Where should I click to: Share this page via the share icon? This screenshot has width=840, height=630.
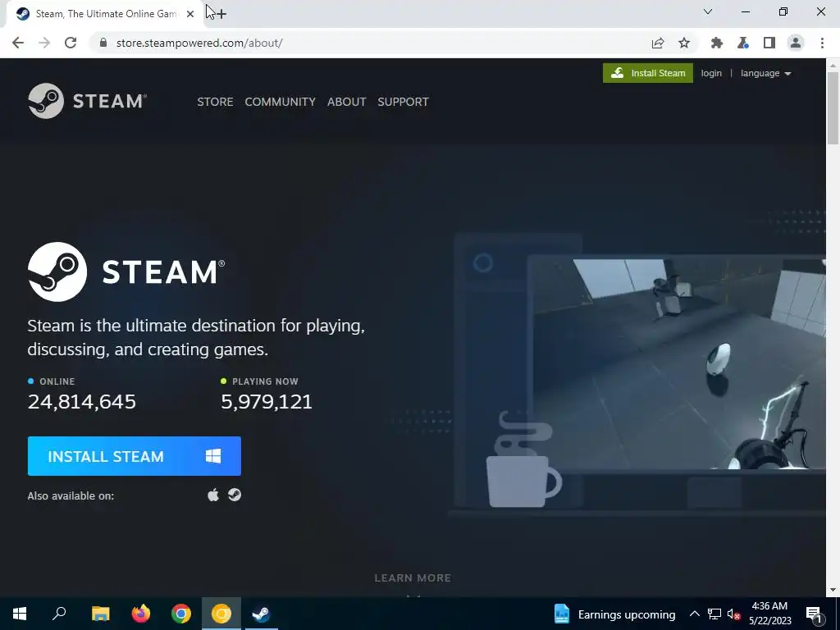click(658, 43)
